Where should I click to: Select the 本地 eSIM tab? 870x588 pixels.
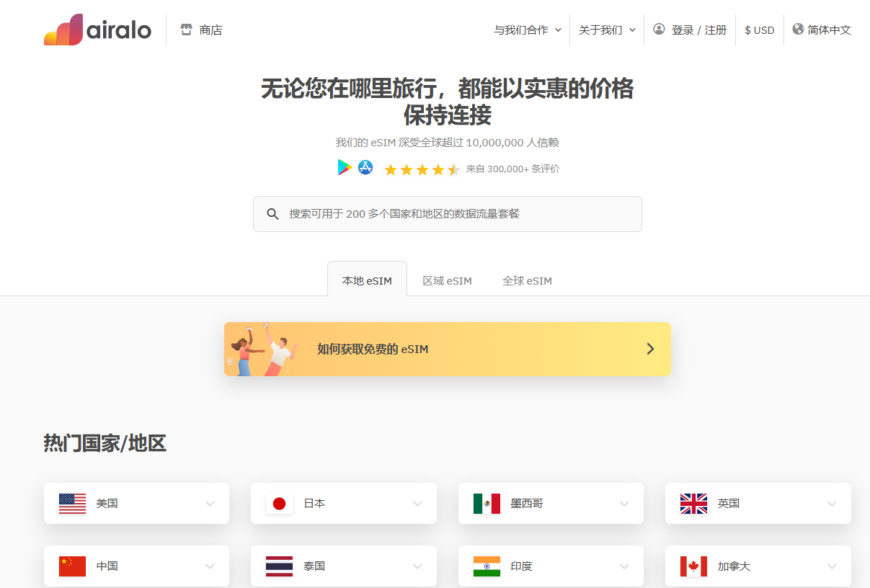(x=367, y=281)
